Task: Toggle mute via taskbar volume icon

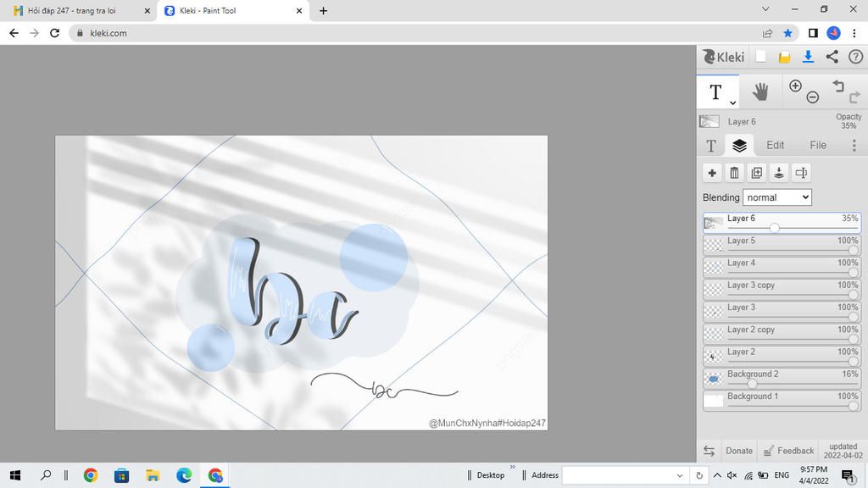Action: (x=732, y=475)
